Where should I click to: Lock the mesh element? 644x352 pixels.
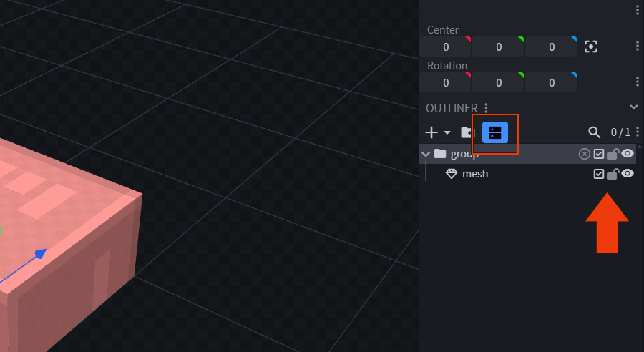tap(613, 174)
